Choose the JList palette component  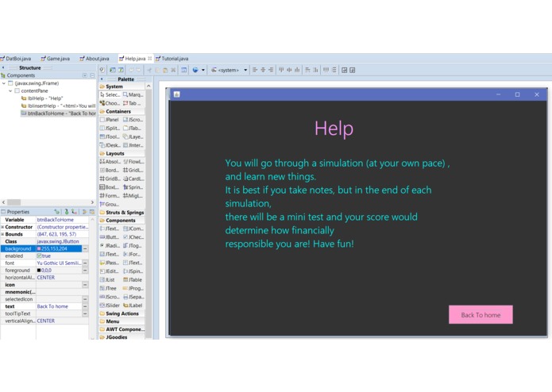pos(107,280)
